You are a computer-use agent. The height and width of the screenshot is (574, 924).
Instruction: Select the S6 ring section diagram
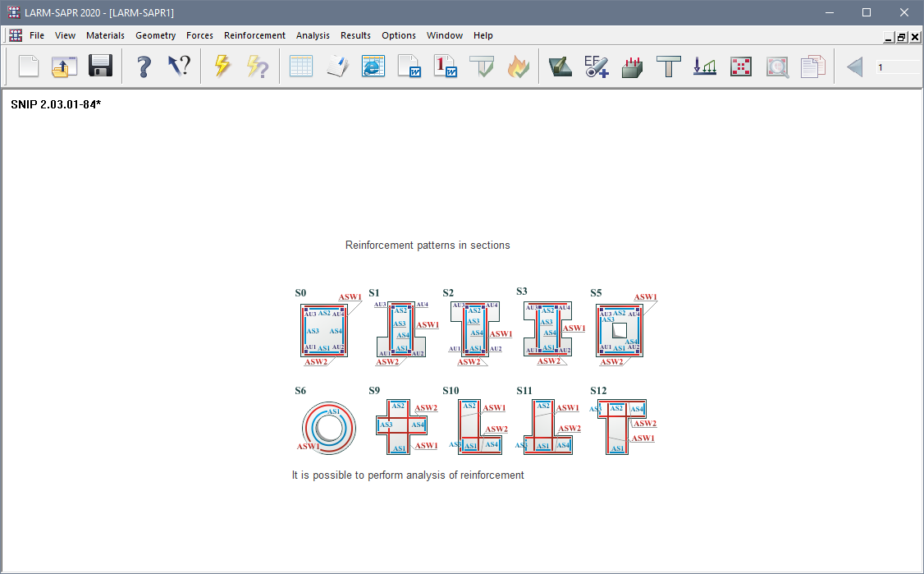328,427
